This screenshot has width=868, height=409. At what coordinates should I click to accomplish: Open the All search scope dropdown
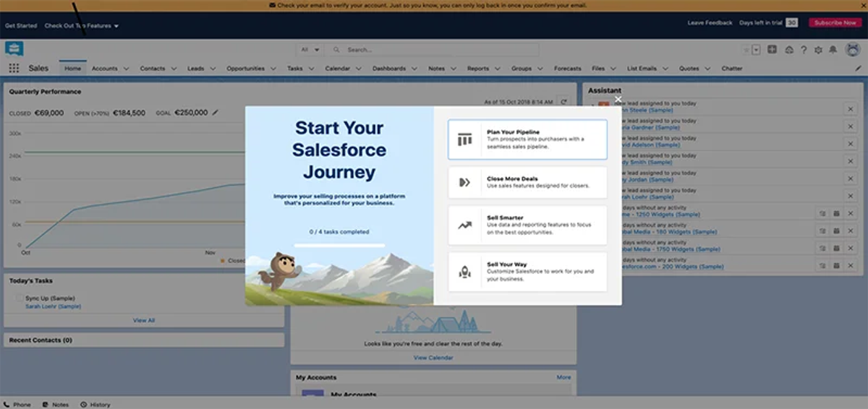[x=310, y=50]
